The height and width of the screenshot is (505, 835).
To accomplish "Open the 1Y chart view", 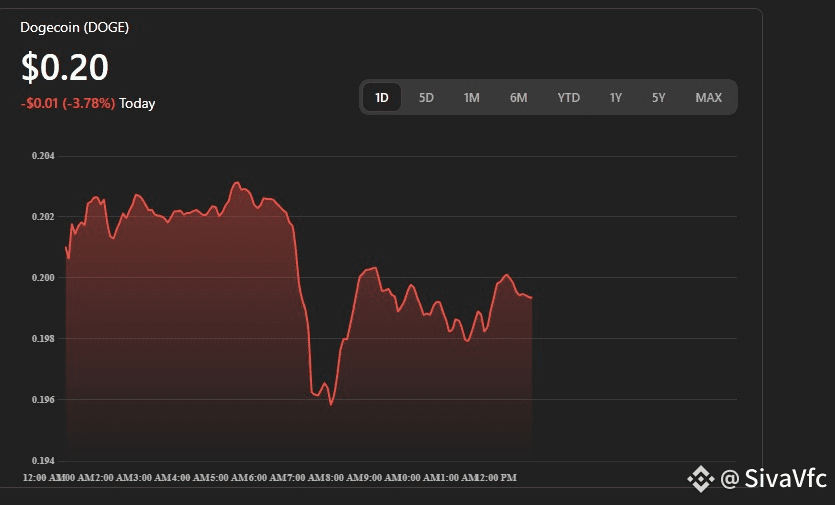I will [616, 97].
